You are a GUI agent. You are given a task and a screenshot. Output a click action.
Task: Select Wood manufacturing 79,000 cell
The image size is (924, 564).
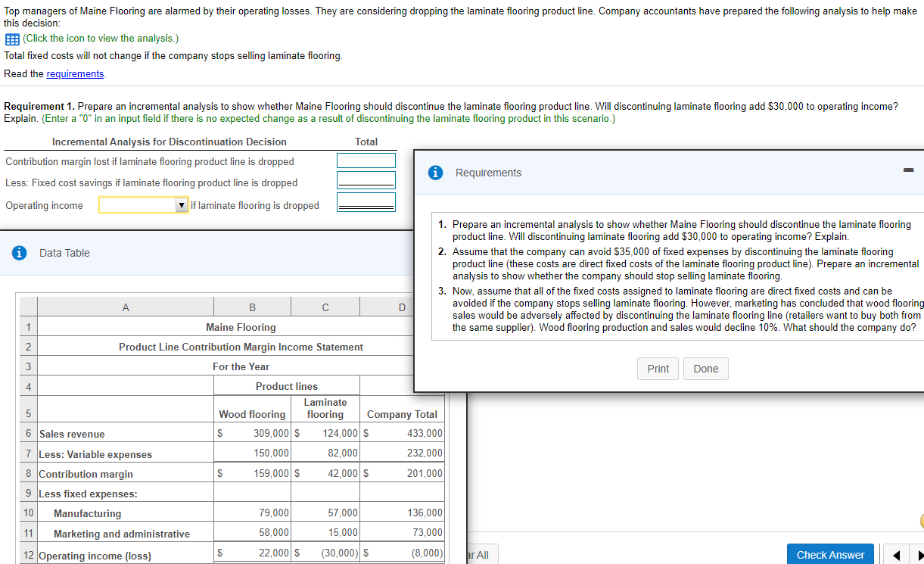click(x=252, y=513)
